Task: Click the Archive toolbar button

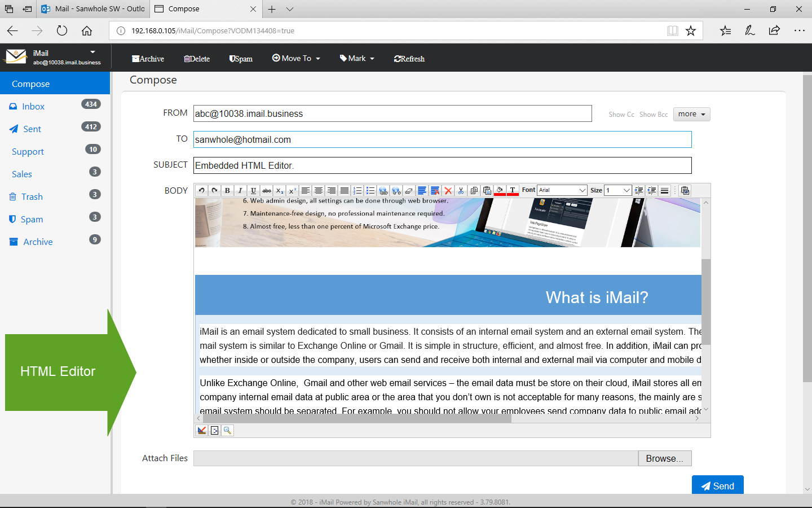Action: pyautogui.click(x=148, y=59)
